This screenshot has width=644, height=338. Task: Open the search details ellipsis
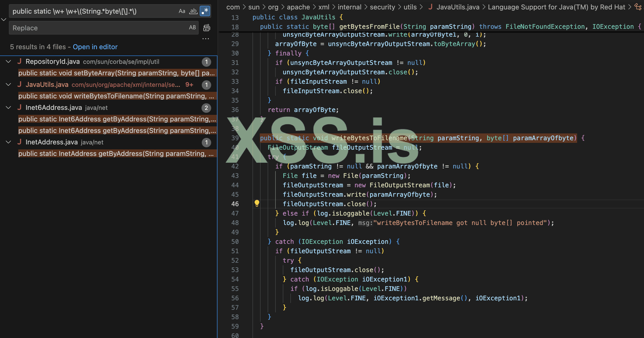(x=206, y=39)
